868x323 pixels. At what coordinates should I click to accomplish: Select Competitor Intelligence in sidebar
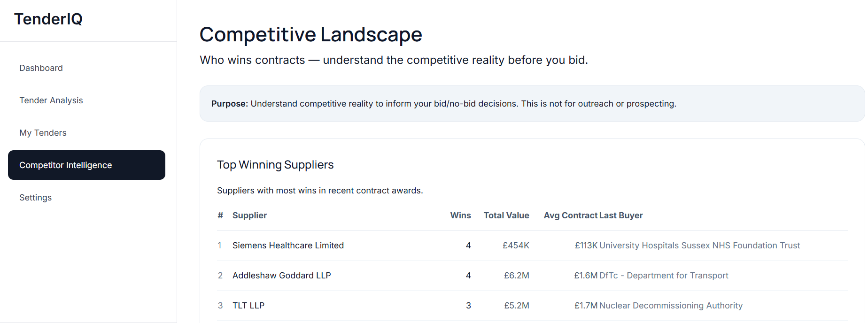click(86, 165)
